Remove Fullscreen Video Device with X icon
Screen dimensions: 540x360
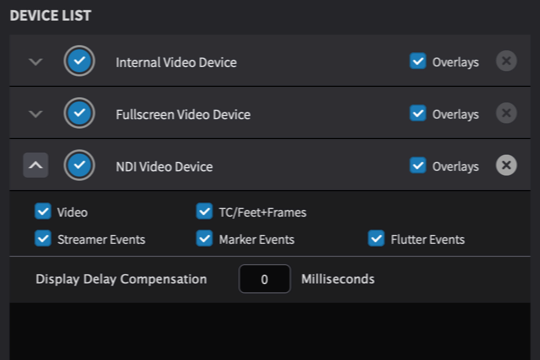point(506,113)
